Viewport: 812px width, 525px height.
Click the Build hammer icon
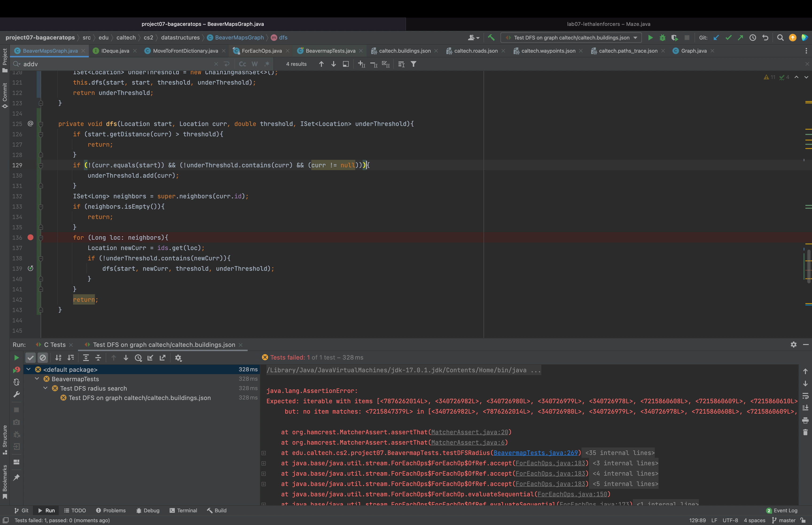click(x=491, y=38)
